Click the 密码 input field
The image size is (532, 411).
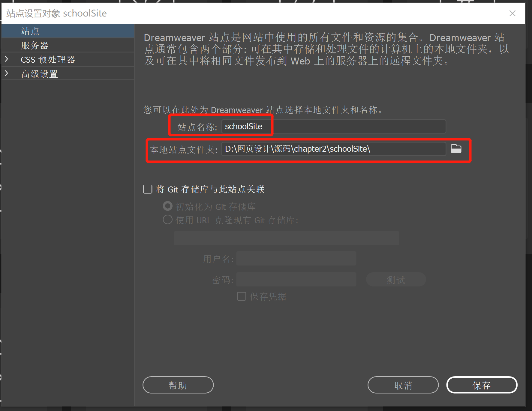(x=296, y=279)
